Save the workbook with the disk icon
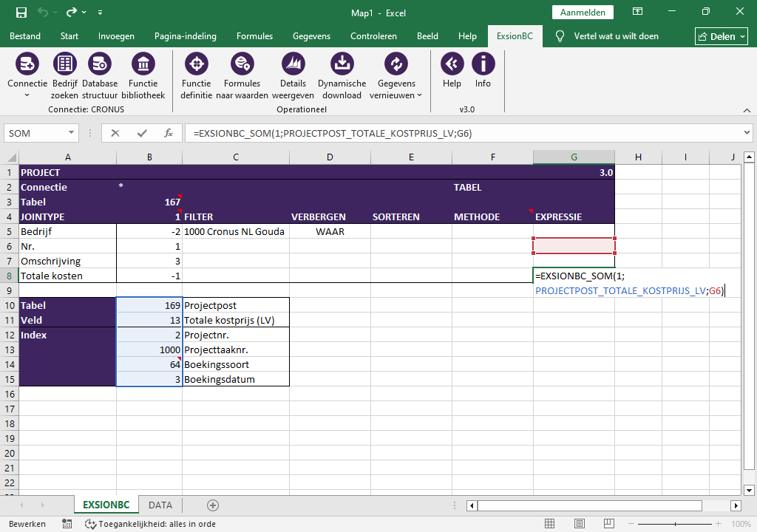The image size is (757, 532). click(21, 13)
